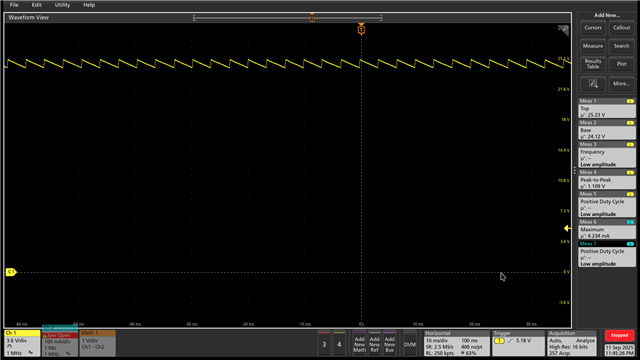
Task: Click the corner icon of waveform view
Action: click(563, 30)
